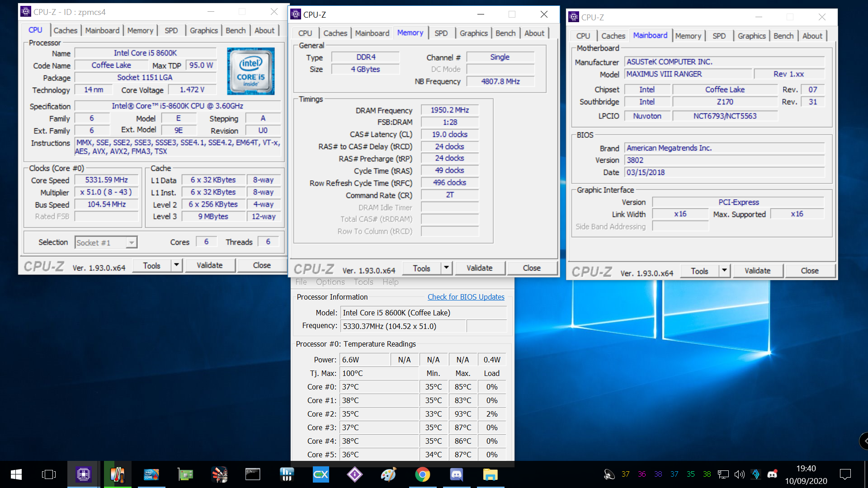Open the Mainboard tab in Memory window
Viewport: 868px width, 488px height.
coord(372,33)
